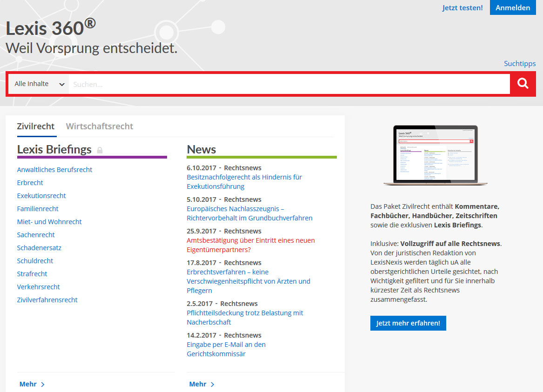Open the Erbrecht briefing link
Viewport: 543px width, 392px height.
click(x=30, y=183)
